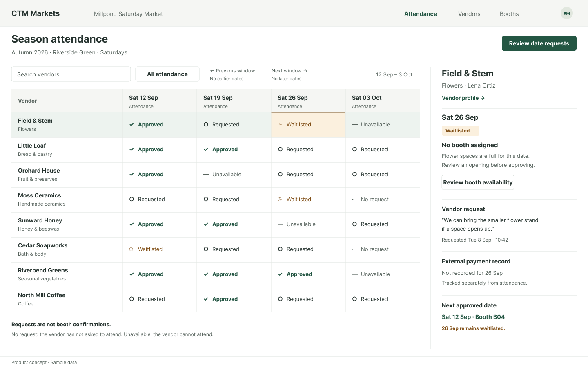This screenshot has height=368, width=588.
Task: Open the EM user avatar
Action: [x=566, y=13]
